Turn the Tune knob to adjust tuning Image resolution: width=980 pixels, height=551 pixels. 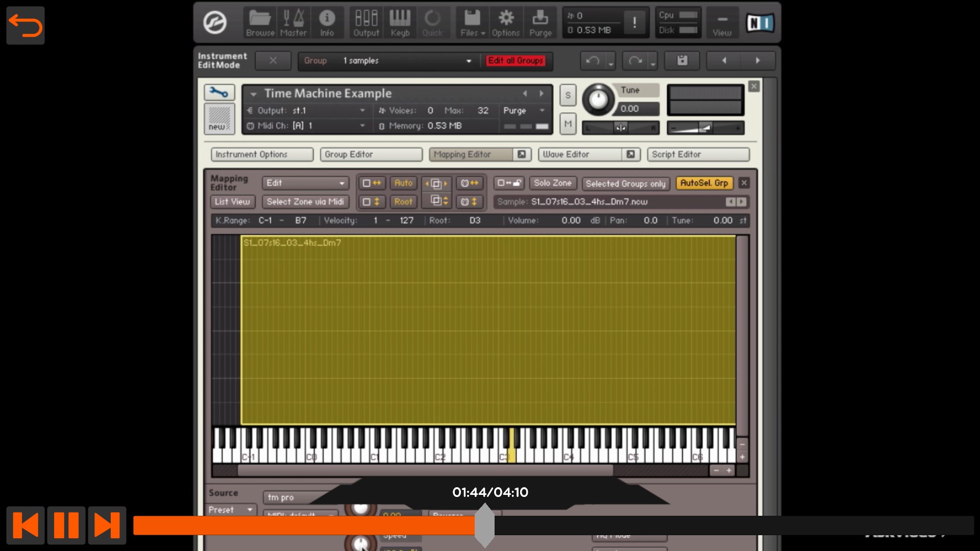coord(598,99)
